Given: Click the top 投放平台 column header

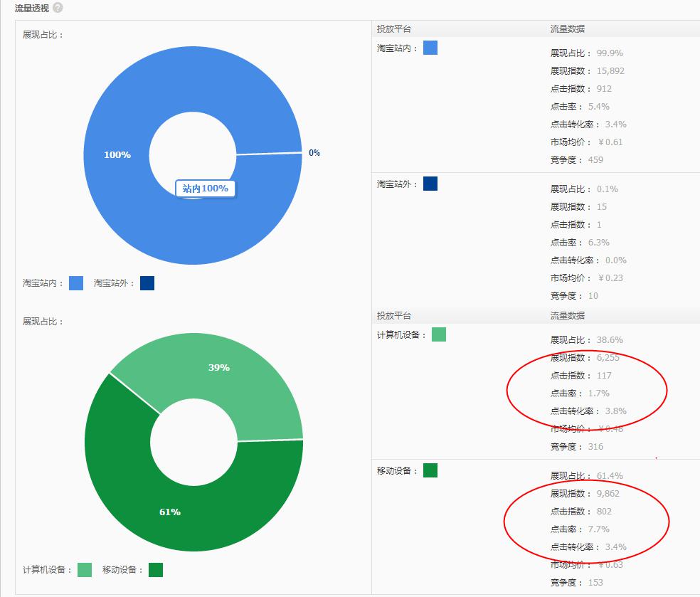Looking at the screenshot, I should pos(394,28).
